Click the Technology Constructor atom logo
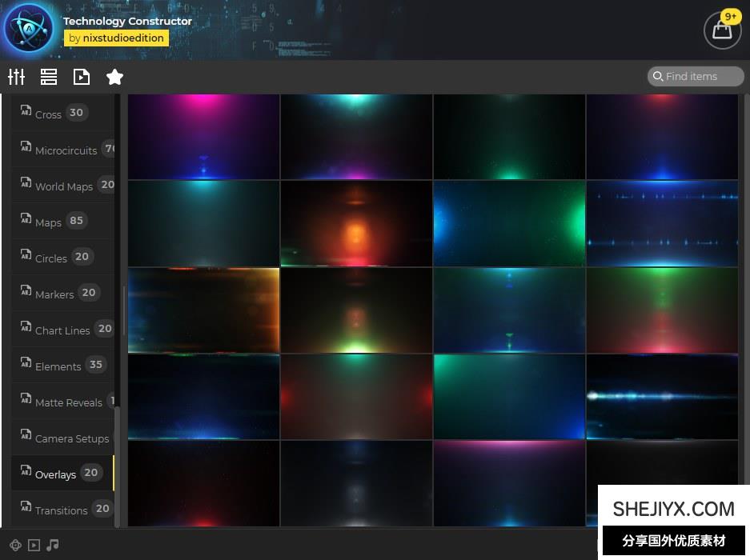The height and width of the screenshot is (560, 750). pos(29,29)
